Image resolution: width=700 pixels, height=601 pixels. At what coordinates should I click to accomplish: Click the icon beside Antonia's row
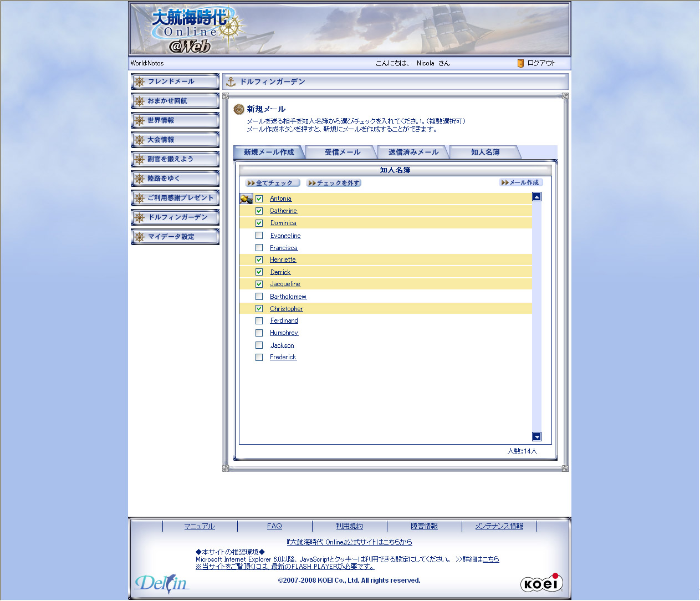tap(246, 199)
